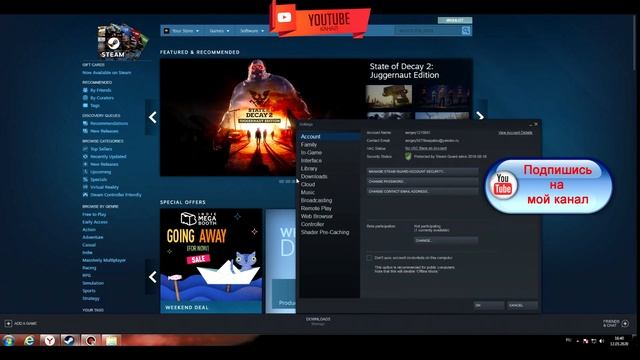The height and width of the screenshot is (360, 640).
Task: Click the Steam gift cards logo image
Action: click(x=122, y=42)
